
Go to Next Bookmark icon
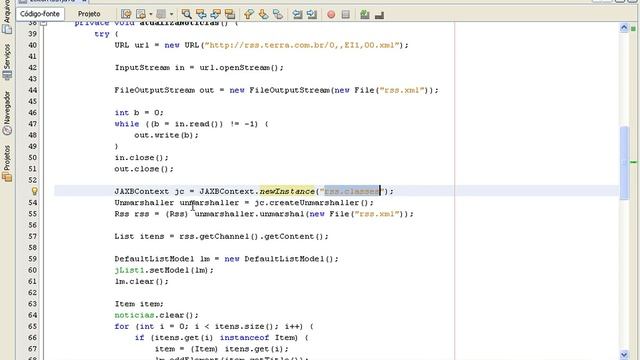pyautogui.click(x=263, y=14)
